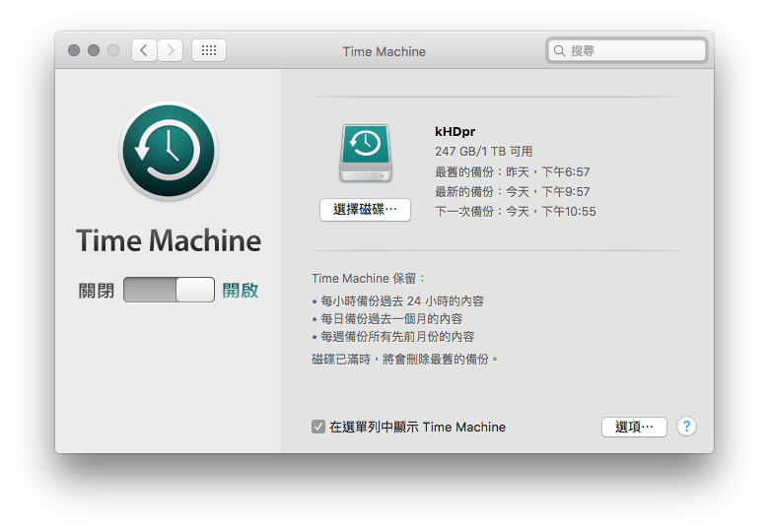
Task: Click the Time Machine 保留： heading
Action: tap(369, 278)
